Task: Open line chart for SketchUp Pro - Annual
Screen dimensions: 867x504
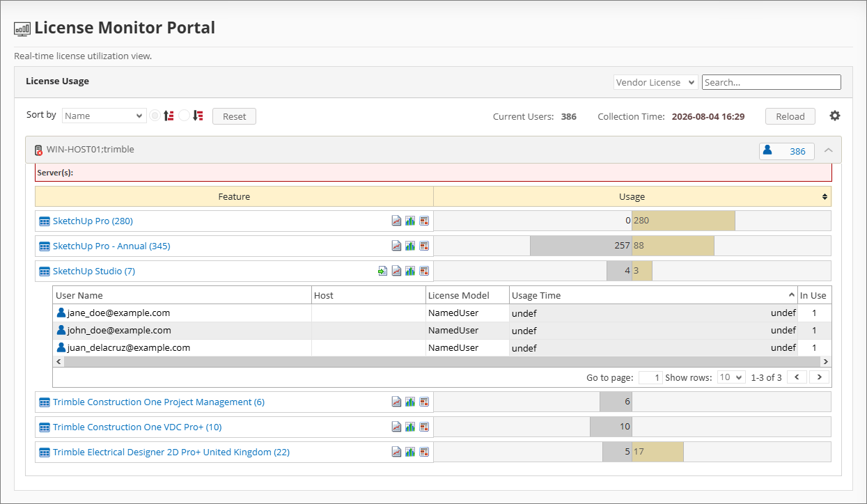Action: [396, 246]
